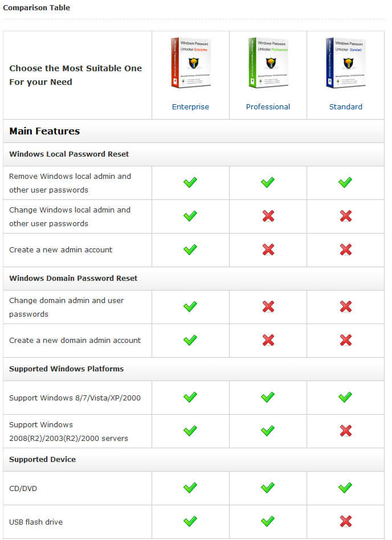Click the Supported Windows Platforms heading
Image resolution: width=392 pixels, height=540 pixels.
click(66, 369)
